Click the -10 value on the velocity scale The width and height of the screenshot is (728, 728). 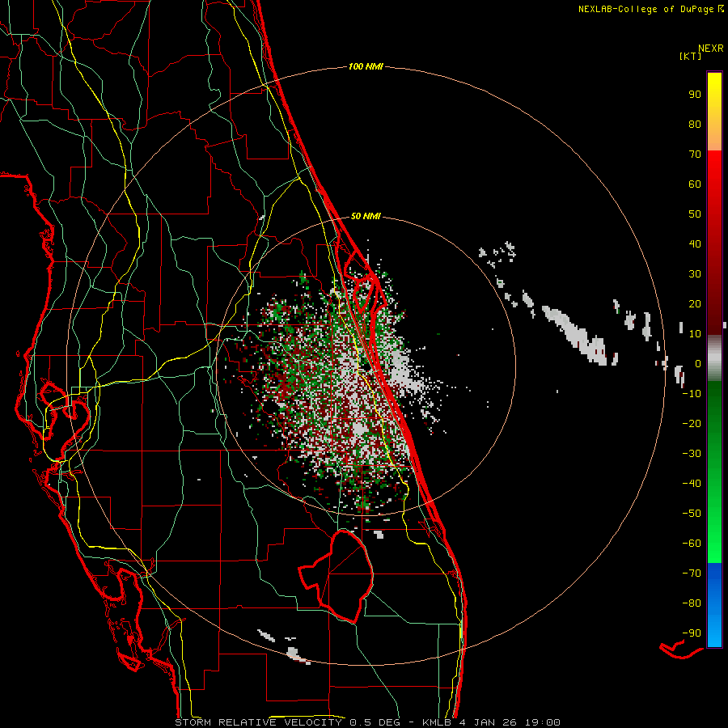[x=692, y=394]
